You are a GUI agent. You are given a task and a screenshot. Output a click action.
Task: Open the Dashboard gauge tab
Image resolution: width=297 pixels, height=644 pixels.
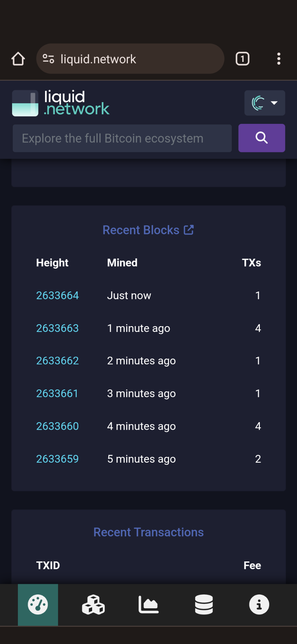click(38, 604)
